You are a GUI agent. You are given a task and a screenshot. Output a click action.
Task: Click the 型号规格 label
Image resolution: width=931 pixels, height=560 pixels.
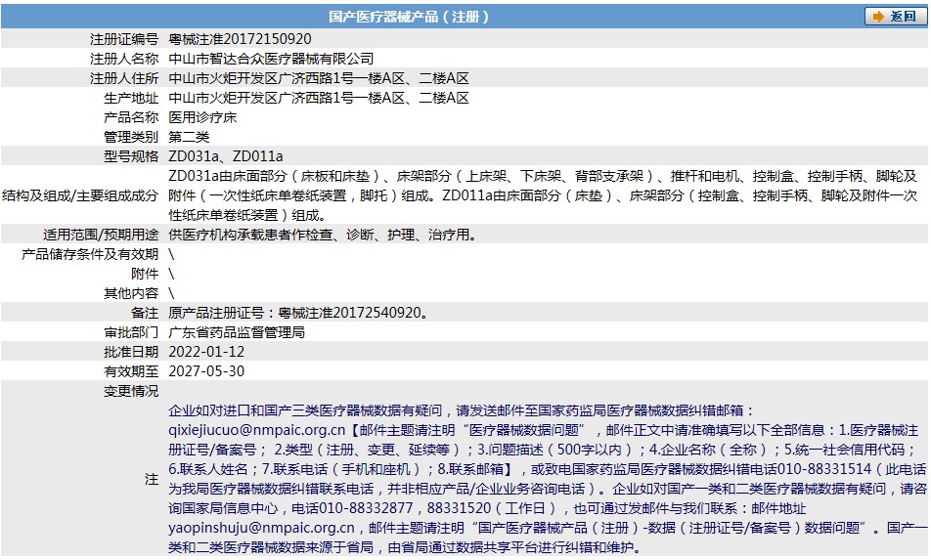coord(131,156)
